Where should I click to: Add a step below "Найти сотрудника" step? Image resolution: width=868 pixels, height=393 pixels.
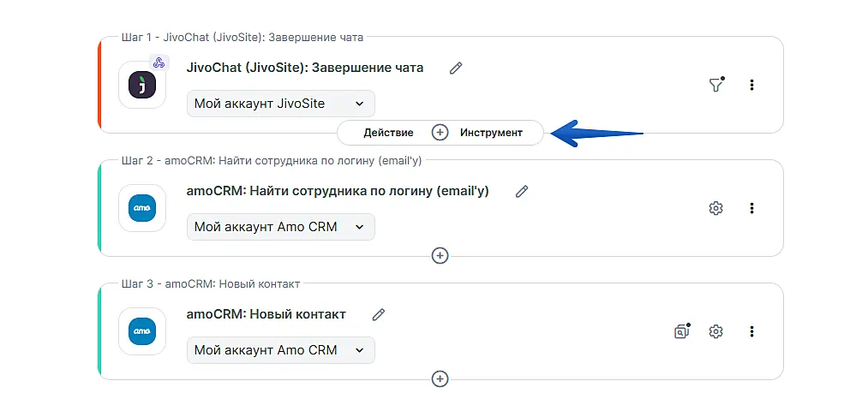[x=440, y=255]
